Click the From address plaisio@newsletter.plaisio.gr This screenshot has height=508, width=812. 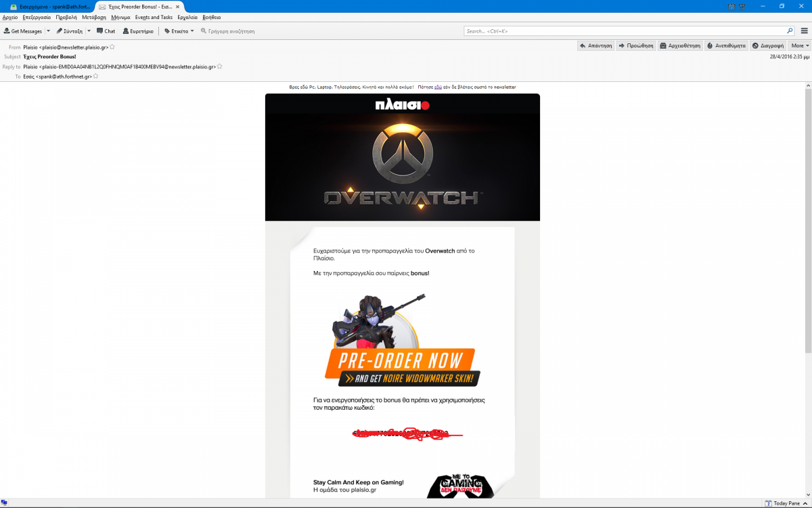[66, 47]
